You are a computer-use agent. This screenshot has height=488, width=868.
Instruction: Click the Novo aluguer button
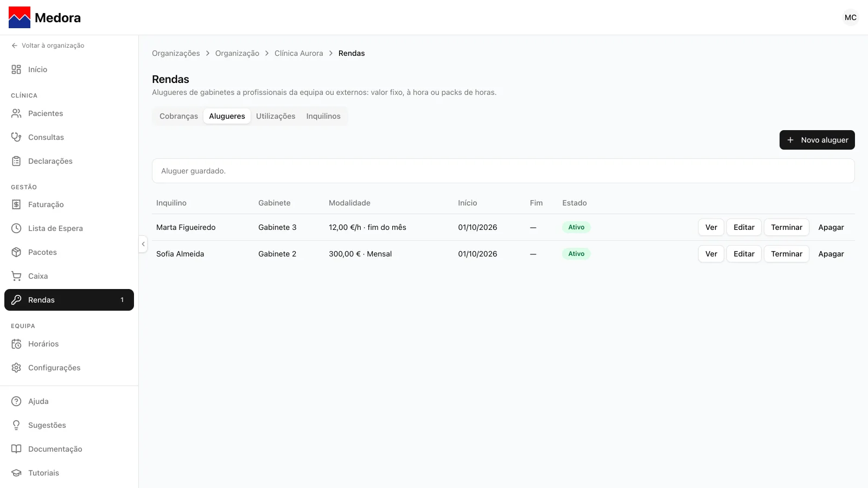click(817, 140)
